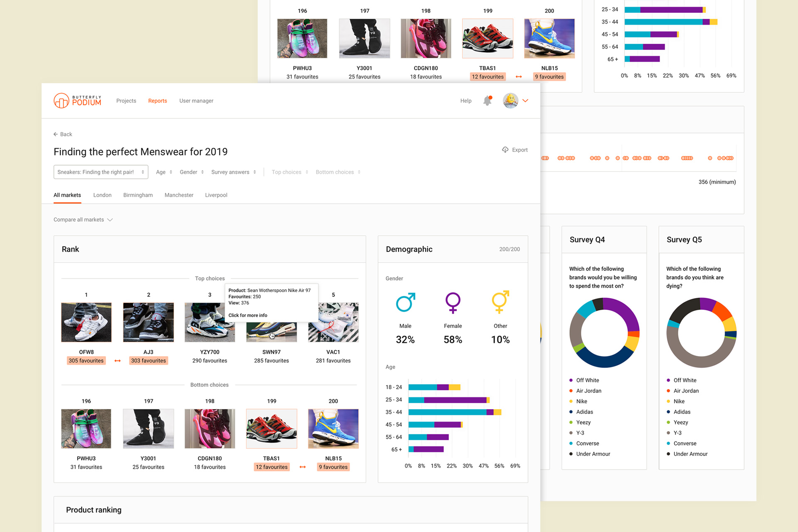Click the 'Product ranking' heading
Viewport: 798px width, 532px height.
click(94, 510)
